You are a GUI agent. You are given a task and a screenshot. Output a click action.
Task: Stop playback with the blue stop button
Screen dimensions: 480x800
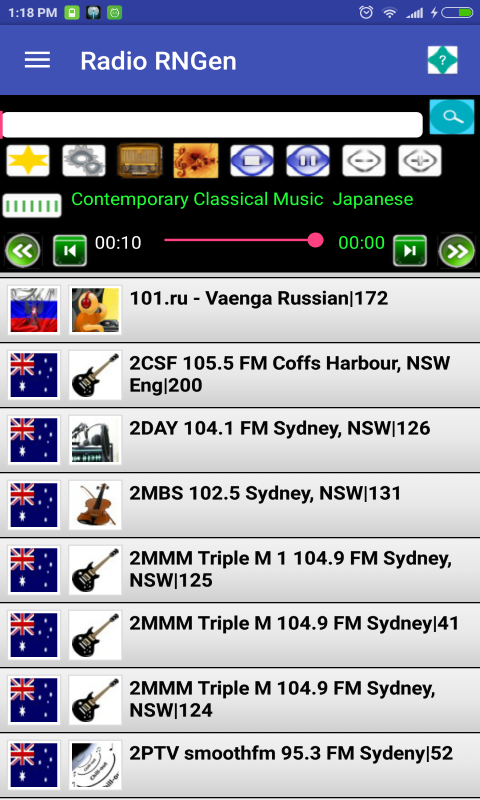coord(252,160)
